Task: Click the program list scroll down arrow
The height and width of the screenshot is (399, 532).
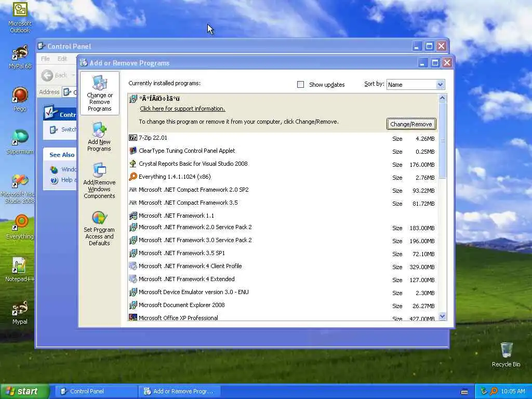Action: pyautogui.click(x=442, y=316)
